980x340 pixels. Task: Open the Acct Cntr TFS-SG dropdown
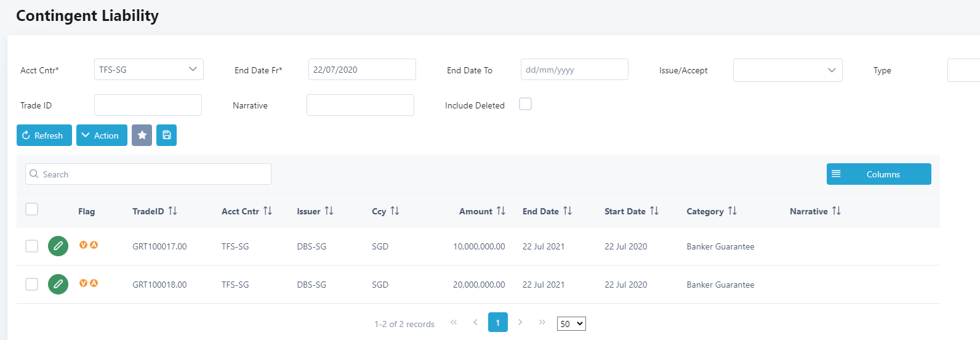point(148,70)
